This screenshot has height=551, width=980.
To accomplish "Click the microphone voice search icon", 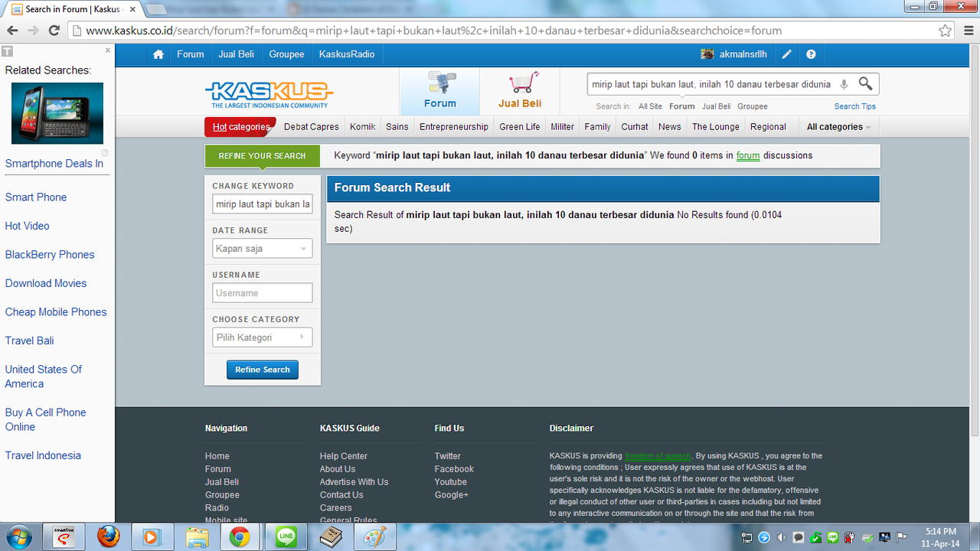I will pos(844,84).
